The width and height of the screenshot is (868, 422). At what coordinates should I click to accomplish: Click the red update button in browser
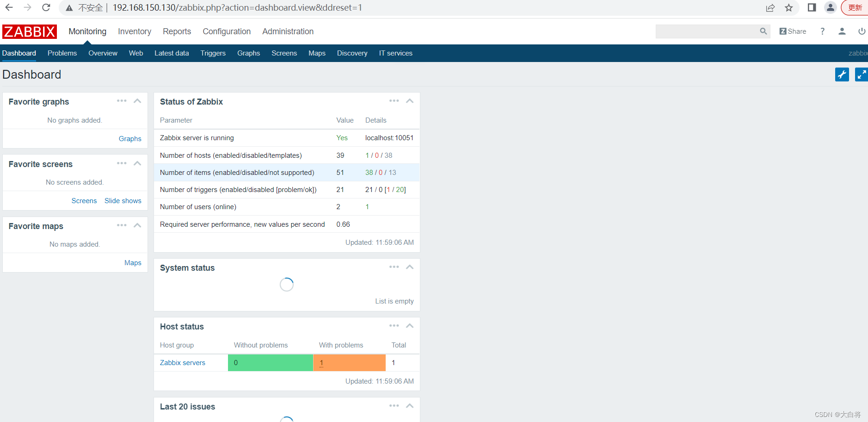point(855,7)
